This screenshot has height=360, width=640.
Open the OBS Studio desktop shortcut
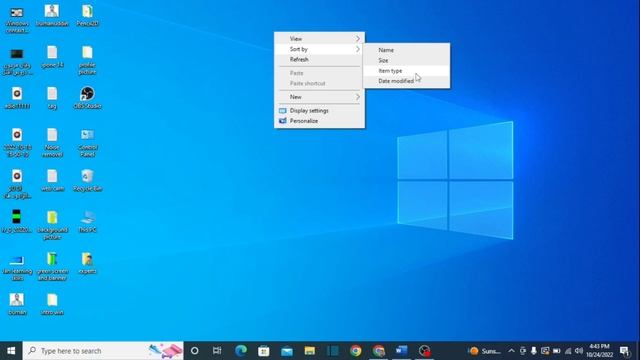click(x=87, y=98)
